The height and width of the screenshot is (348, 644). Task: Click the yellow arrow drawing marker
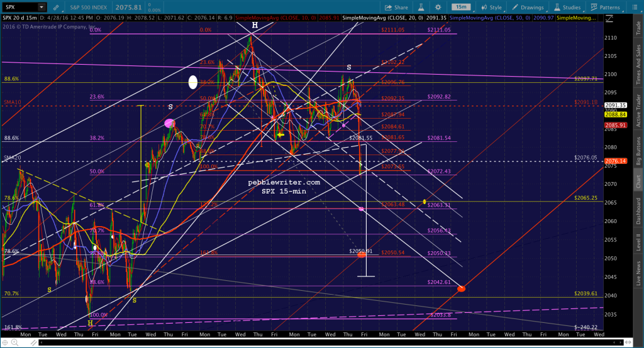click(x=280, y=134)
